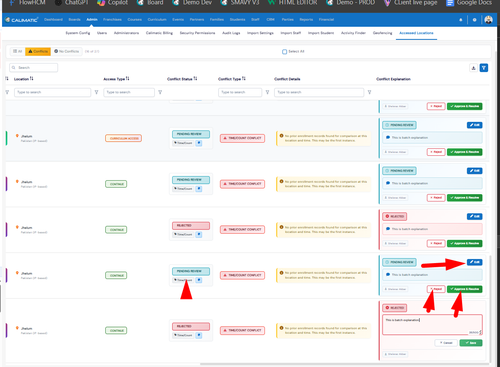Open funnel dropdown beside Access Type filter
Image resolution: width=500 pixels, height=367 pixels.
(160, 92)
